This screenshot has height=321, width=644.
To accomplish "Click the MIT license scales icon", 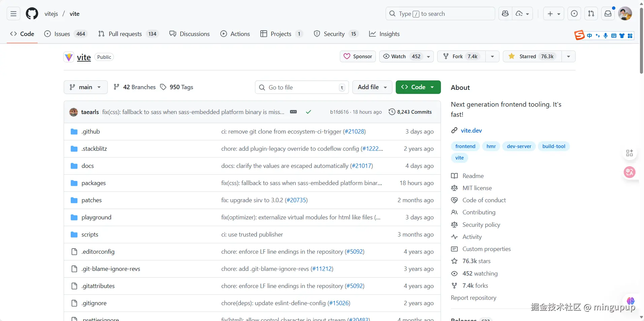I will pyautogui.click(x=454, y=188).
